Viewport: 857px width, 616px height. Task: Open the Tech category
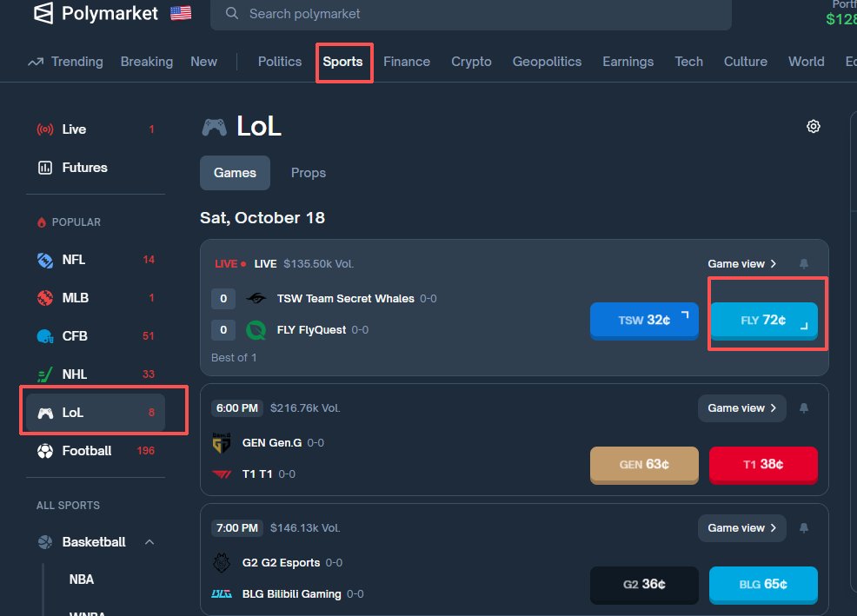click(x=688, y=62)
